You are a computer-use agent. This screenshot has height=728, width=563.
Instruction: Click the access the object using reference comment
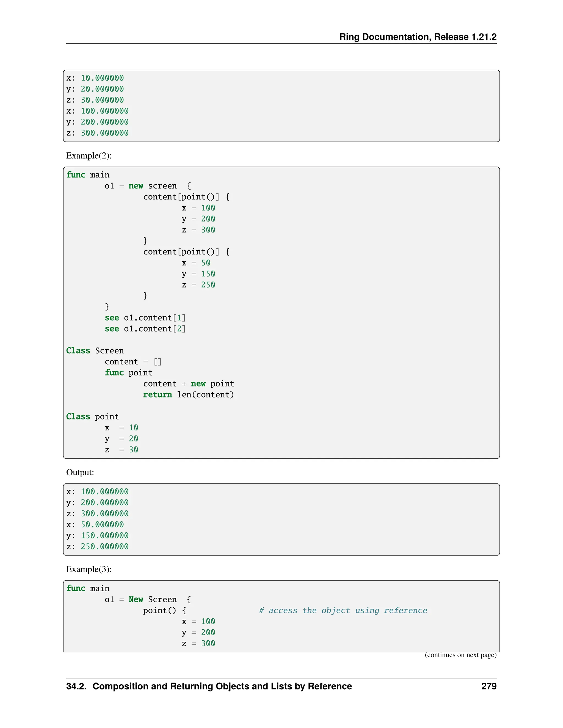pos(343,610)
